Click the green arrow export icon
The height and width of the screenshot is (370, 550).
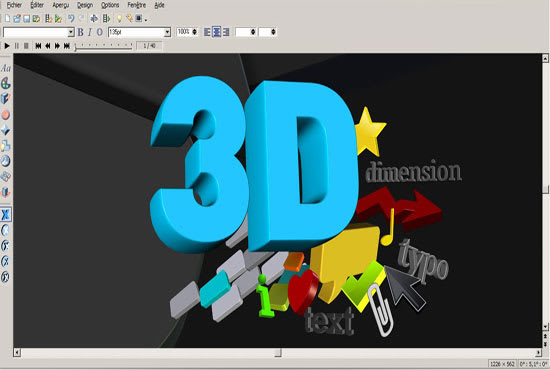(x=58, y=18)
